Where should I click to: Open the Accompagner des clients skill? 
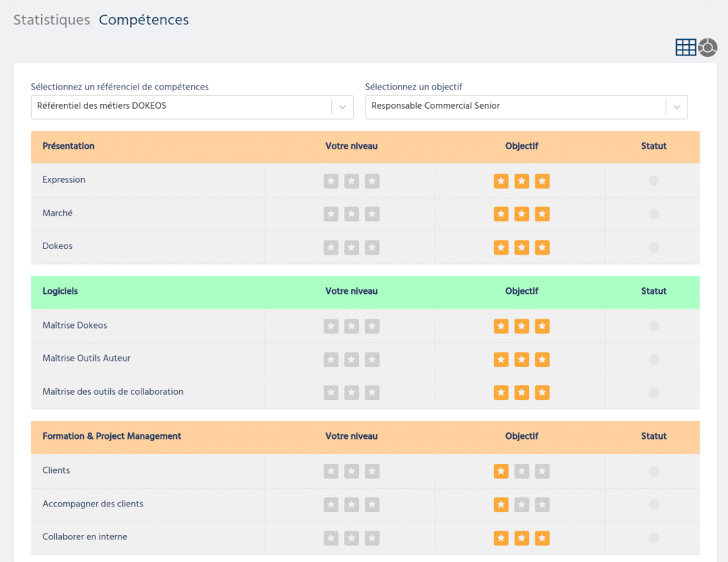point(93,504)
